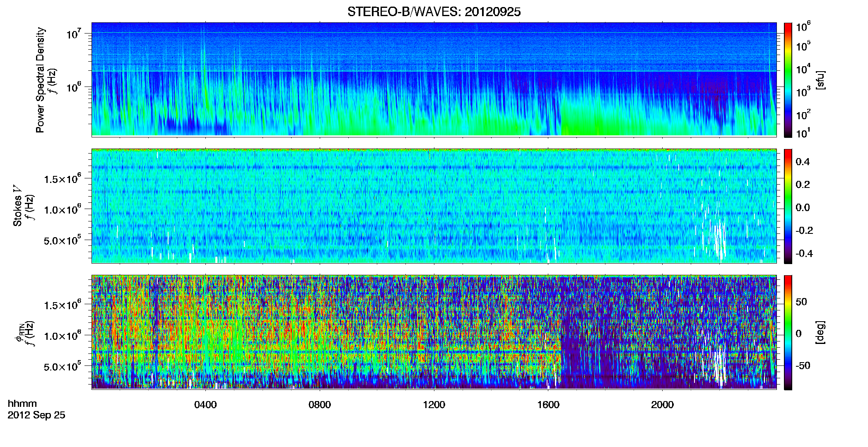Click the 1.0×10^6 tick label in phi RTN panel
Screen dimensions: 868x447
pyautogui.click(x=62, y=336)
